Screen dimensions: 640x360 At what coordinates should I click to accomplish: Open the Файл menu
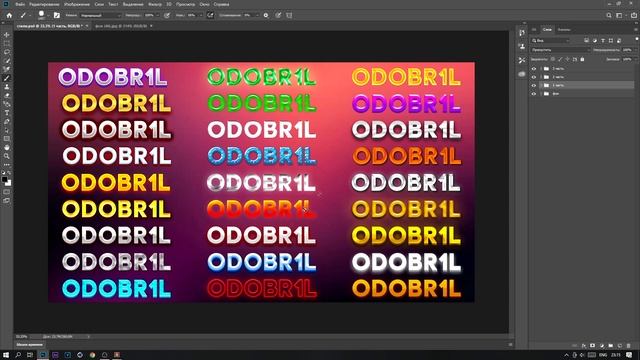(x=20, y=4)
